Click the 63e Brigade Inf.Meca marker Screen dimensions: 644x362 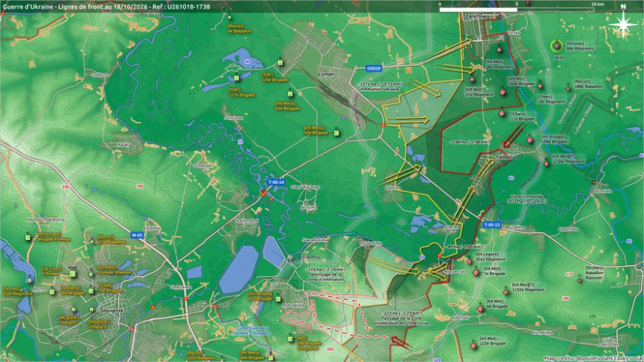click(x=290, y=94)
